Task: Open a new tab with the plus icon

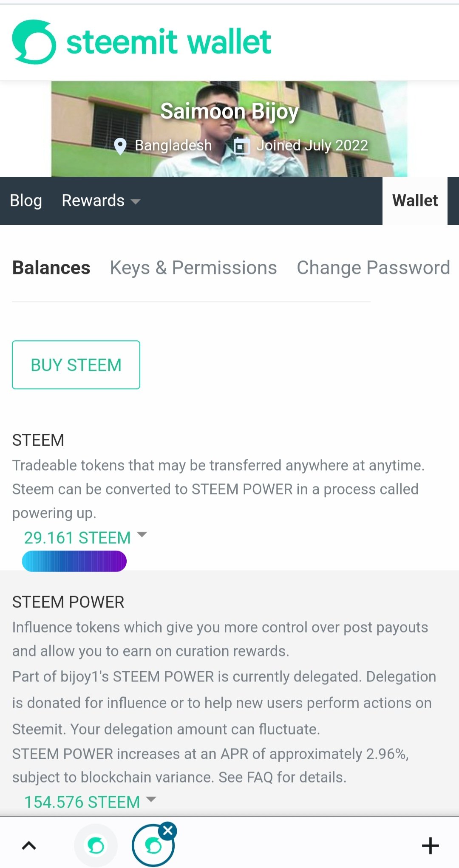Action: [x=430, y=845]
